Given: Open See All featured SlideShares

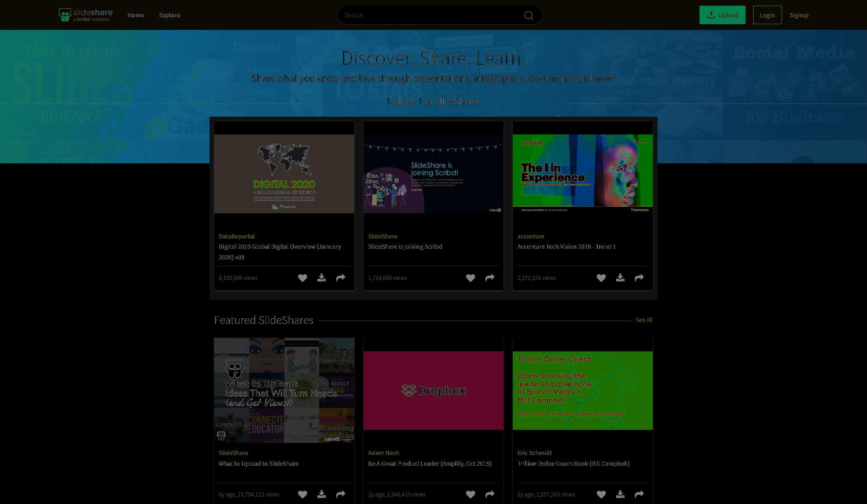Looking at the screenshot, I should [x=644, y=320].
